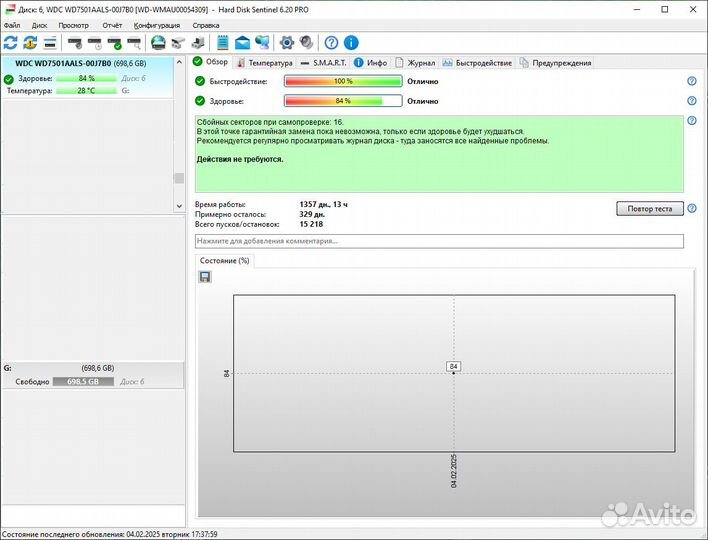Screen dimensions: 708x540
Task: Open the blue info about icon in toolbar
Action: click(x=350, y=42)
